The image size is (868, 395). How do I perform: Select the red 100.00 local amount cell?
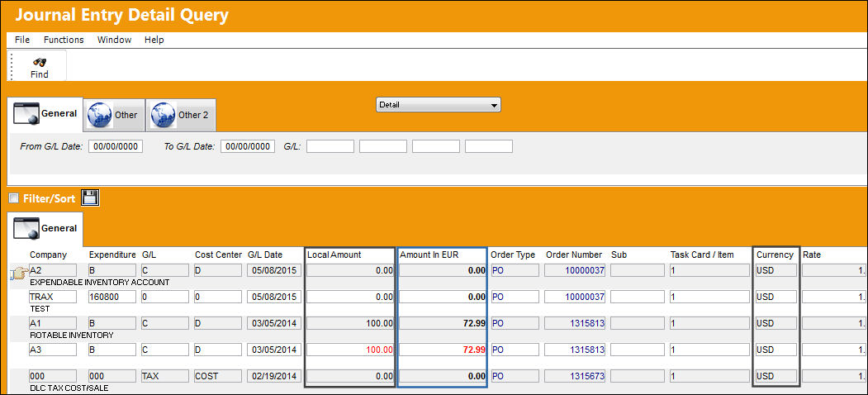[x=350, y=350]
